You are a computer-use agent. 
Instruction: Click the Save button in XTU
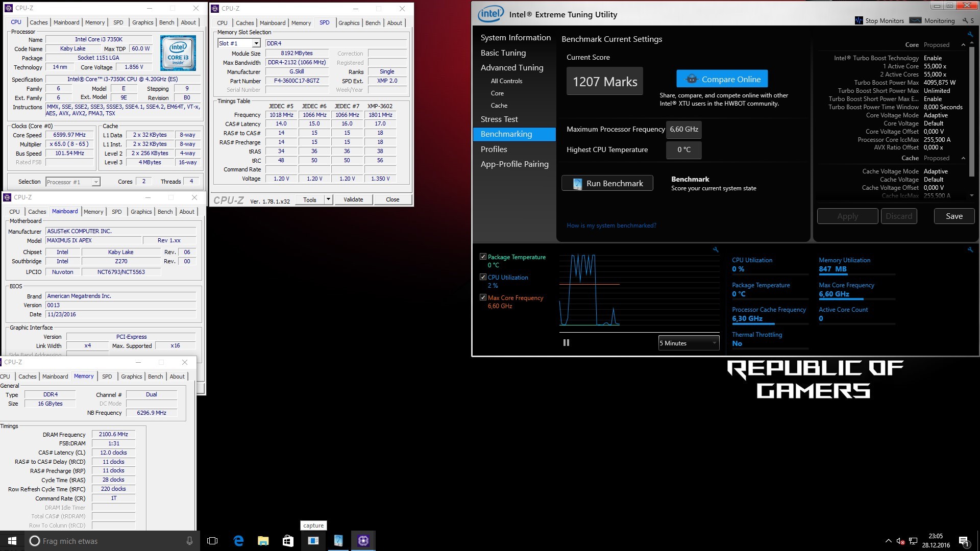[954, 216]
